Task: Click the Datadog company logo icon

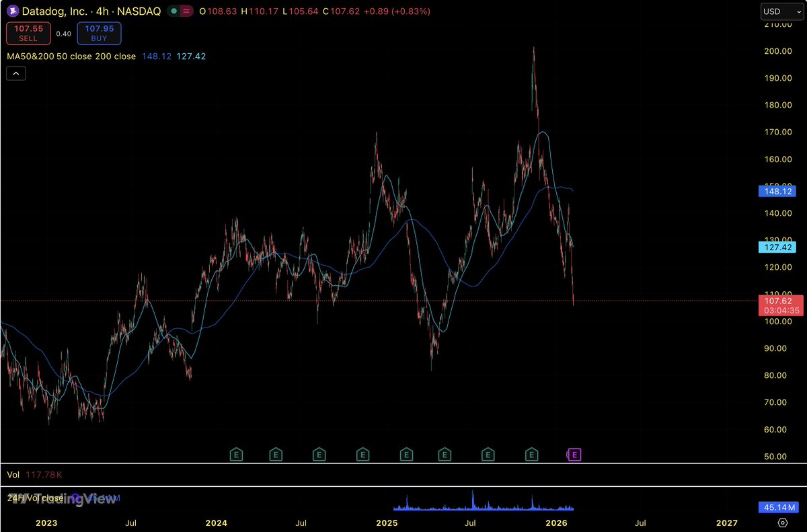Action: point(11,11)
